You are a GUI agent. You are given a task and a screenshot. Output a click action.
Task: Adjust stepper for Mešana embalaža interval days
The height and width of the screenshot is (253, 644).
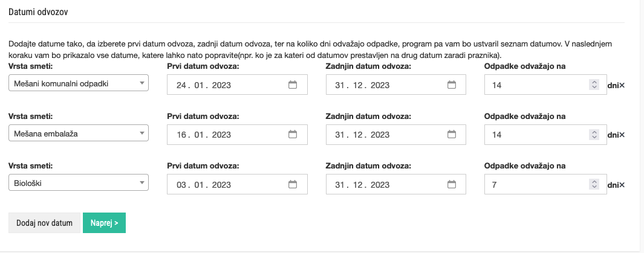[594, 135]
